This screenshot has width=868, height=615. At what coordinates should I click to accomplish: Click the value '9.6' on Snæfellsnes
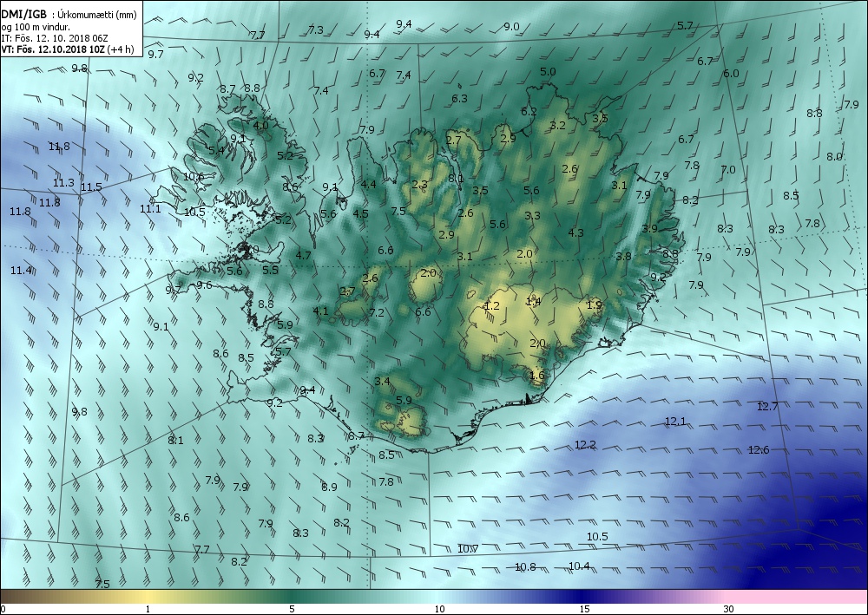coord(204,285)
